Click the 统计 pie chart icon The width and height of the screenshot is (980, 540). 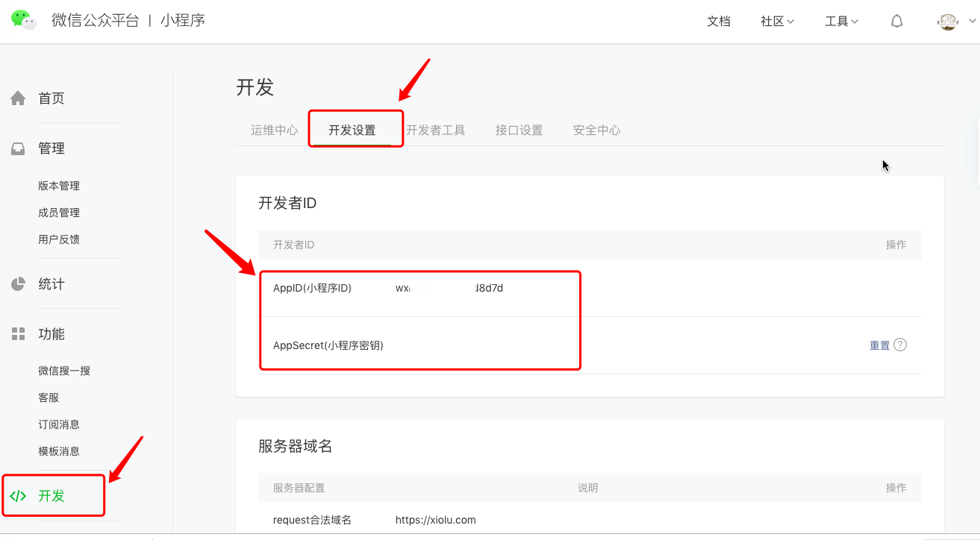tap(18, 284)
